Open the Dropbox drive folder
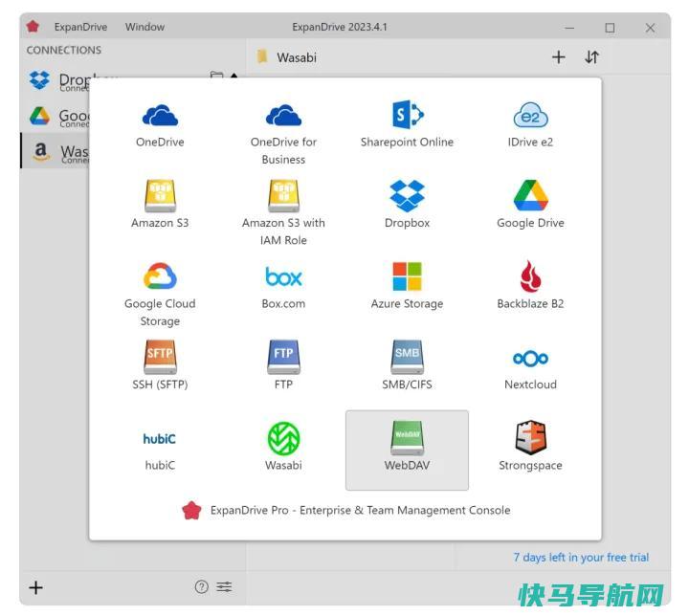The image size is (689, 616). coord(216,76)
